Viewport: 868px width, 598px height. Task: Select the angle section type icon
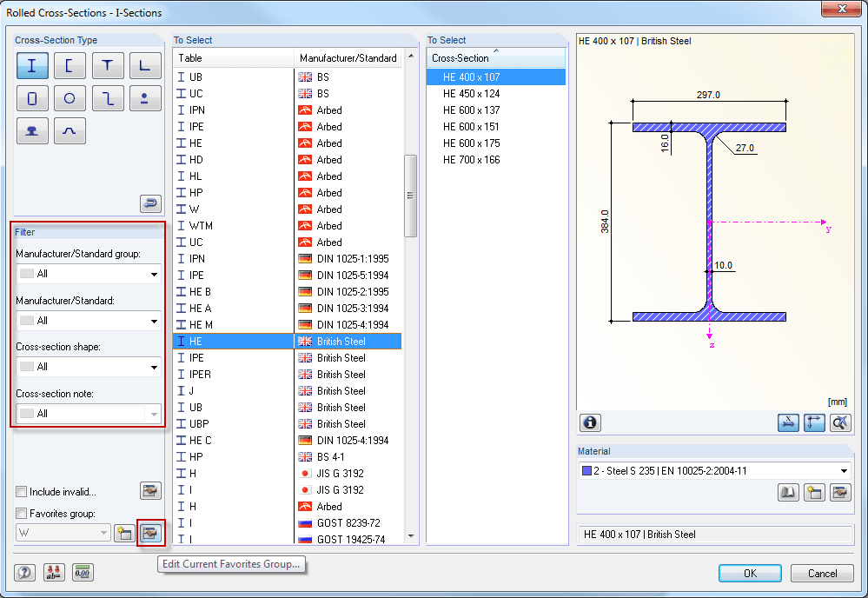(145, 65)
